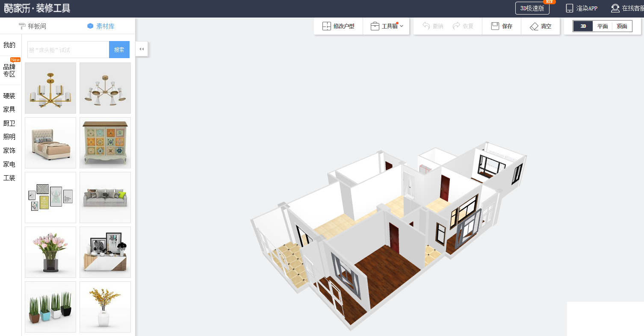The image size is (644, 336).
Task: Click the 在线客服 headset support icon
Action: tap(615, 8)
